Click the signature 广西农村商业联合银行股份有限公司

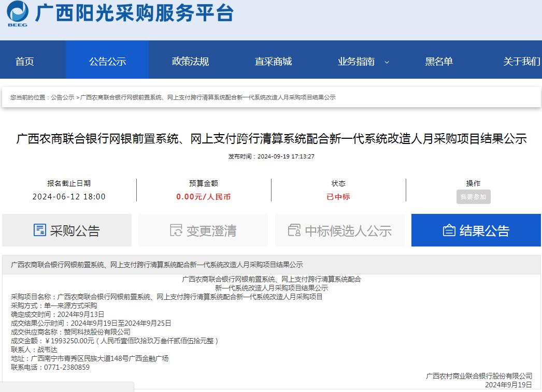(479, 376)
